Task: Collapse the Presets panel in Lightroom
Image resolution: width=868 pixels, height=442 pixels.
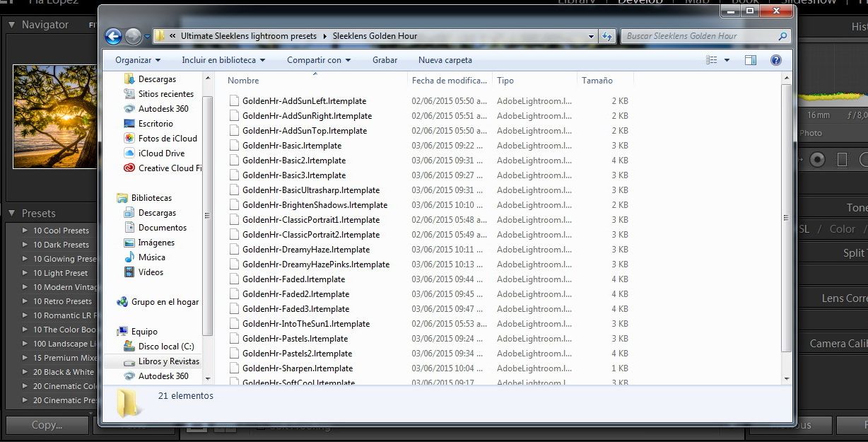Action: 12,213
